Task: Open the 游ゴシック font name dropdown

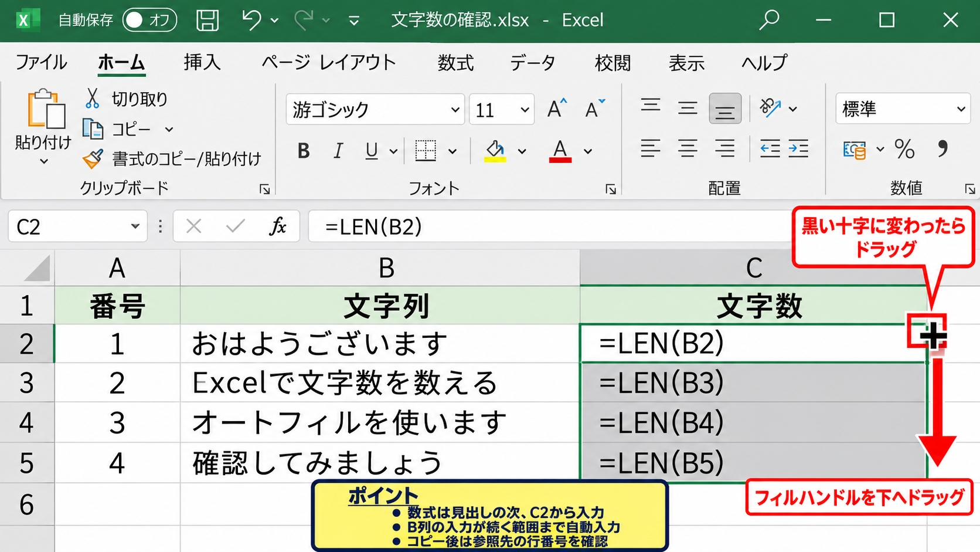Action: click(x=455, y=110)
